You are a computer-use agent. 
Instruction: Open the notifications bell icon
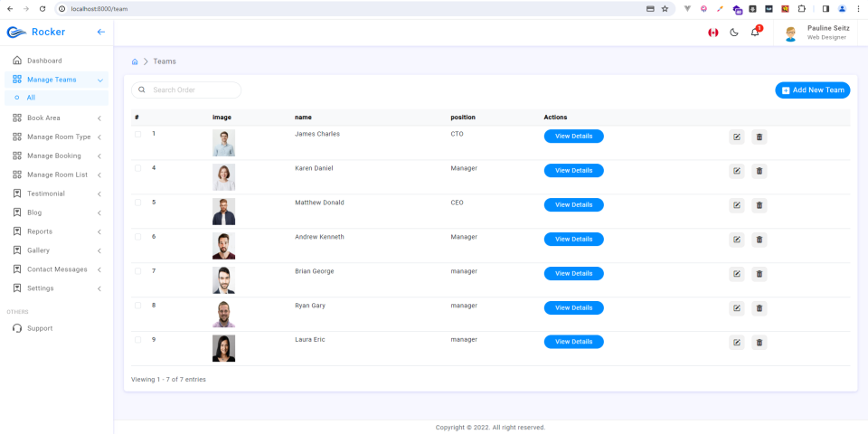coord(754,33)
